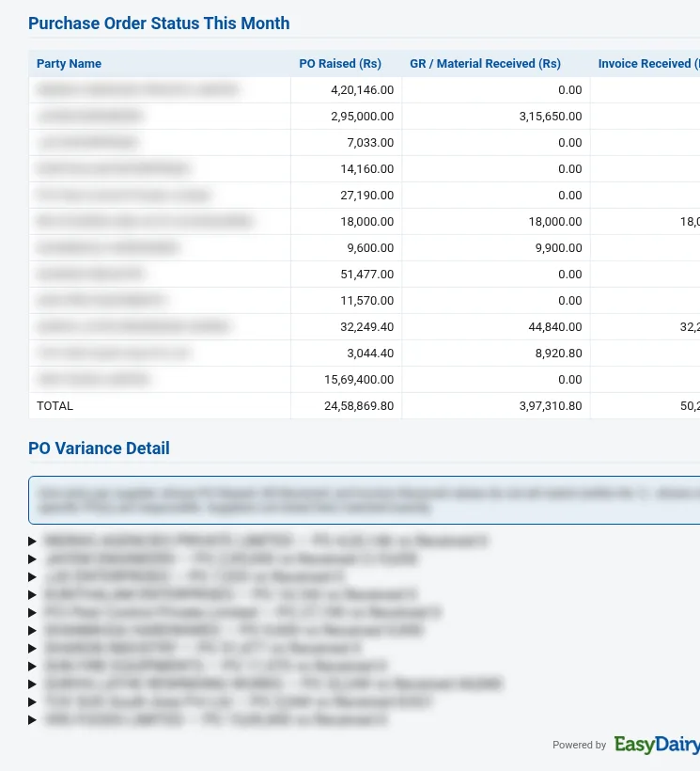Viewport: 700px width, 771px height.
Task: Select the Purchase Order Status This Month heading
Action: pos(159,24)
